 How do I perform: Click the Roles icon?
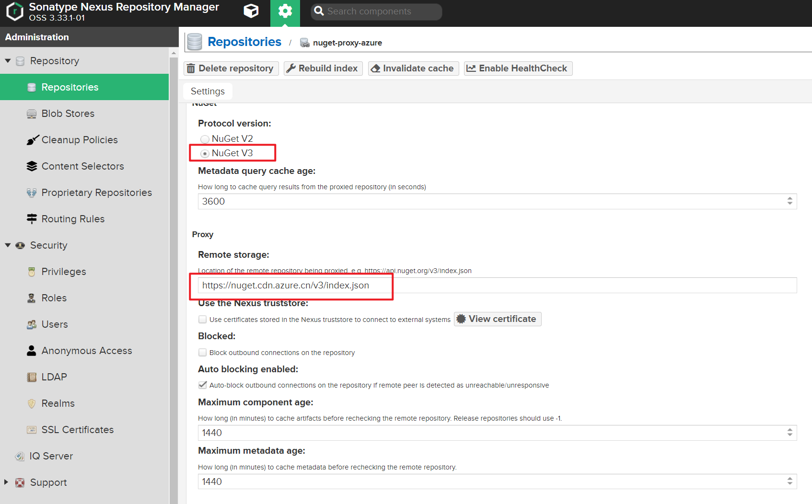tap(32, 298)
